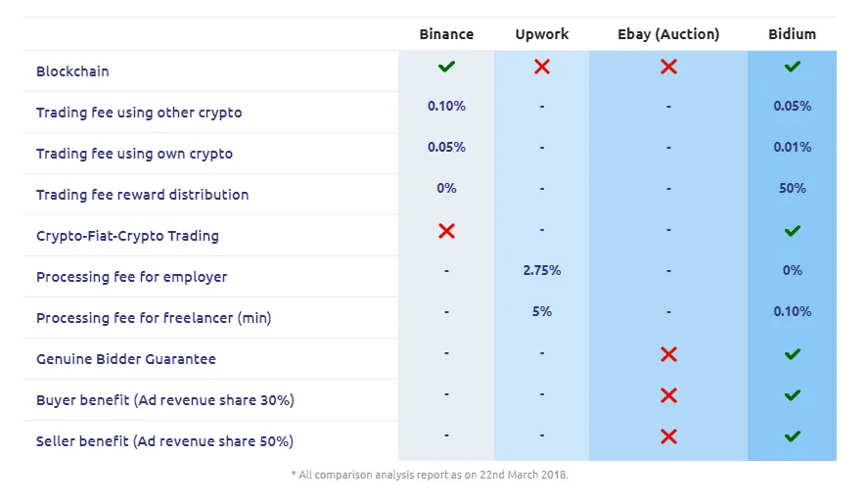This screenshot has height=502, width=868.
Task: Click Ebay's red X for Buyer benefit
Action: (668, 395)
